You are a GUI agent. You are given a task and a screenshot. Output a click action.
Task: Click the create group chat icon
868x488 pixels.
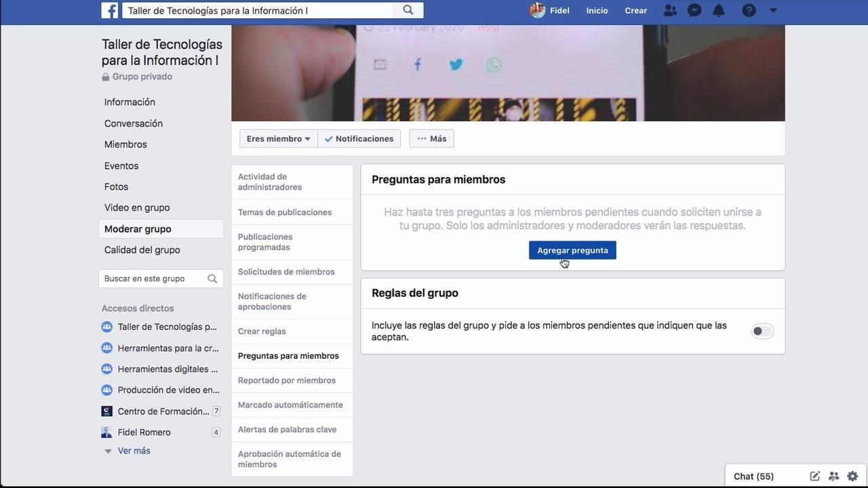(x=833, y=476)
